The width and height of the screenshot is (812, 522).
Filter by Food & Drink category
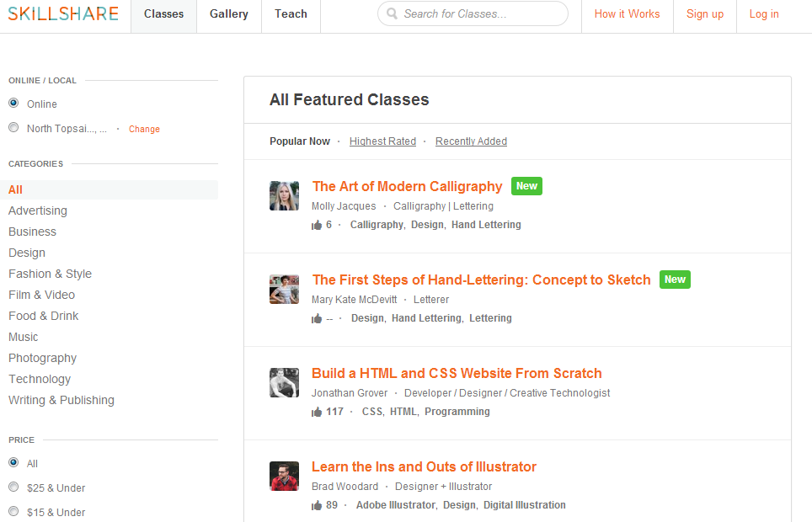[44, 316]
